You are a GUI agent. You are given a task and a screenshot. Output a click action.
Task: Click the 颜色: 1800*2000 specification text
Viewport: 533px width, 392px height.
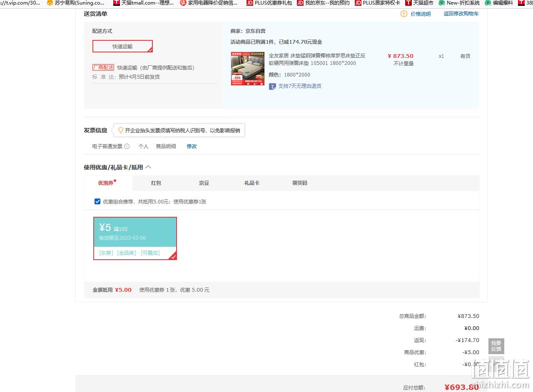(x=289, y=75)
